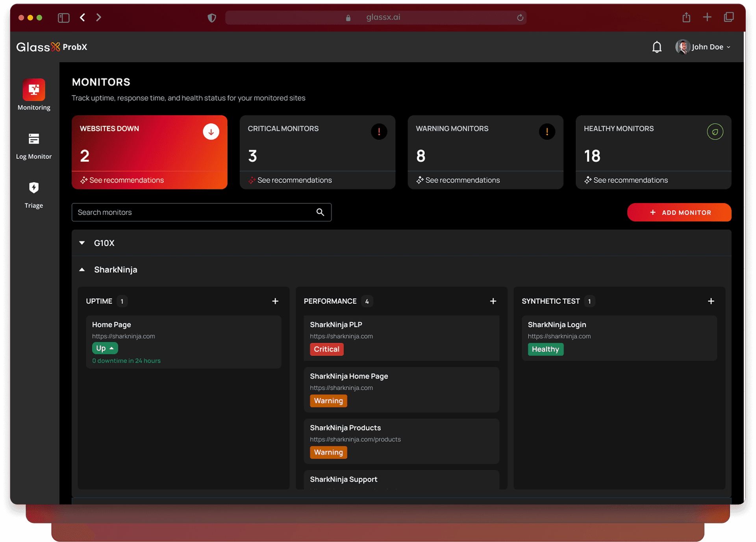
Task: Open See recommendations under Websites Down
Action: (x=122, y=180)
